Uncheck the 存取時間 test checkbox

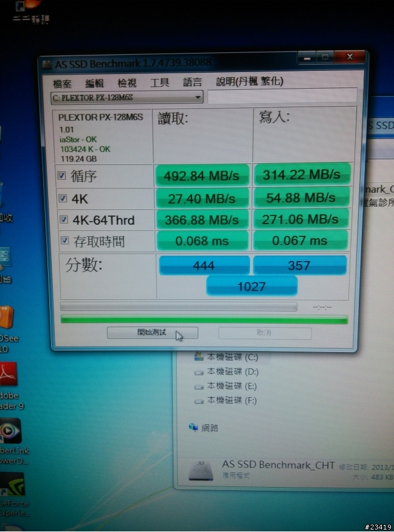coord(65,241)
